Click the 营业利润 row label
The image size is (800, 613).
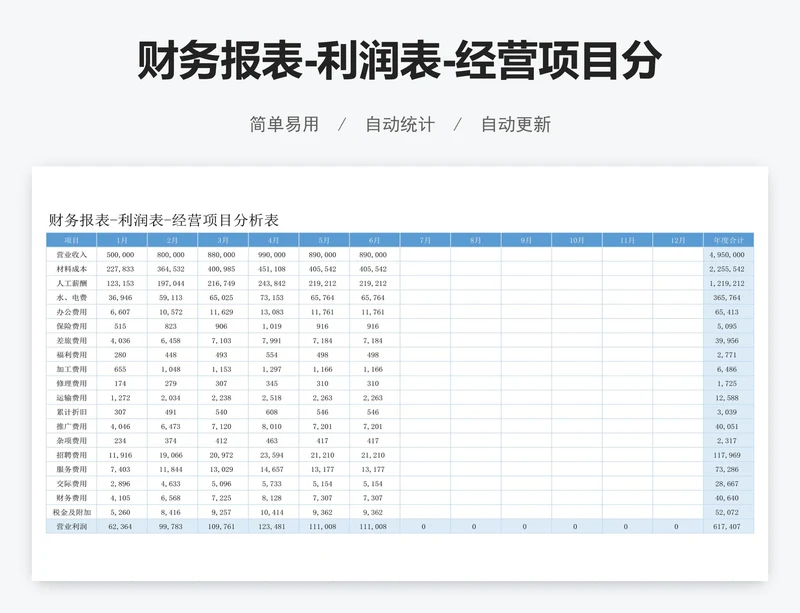(71, 526)
